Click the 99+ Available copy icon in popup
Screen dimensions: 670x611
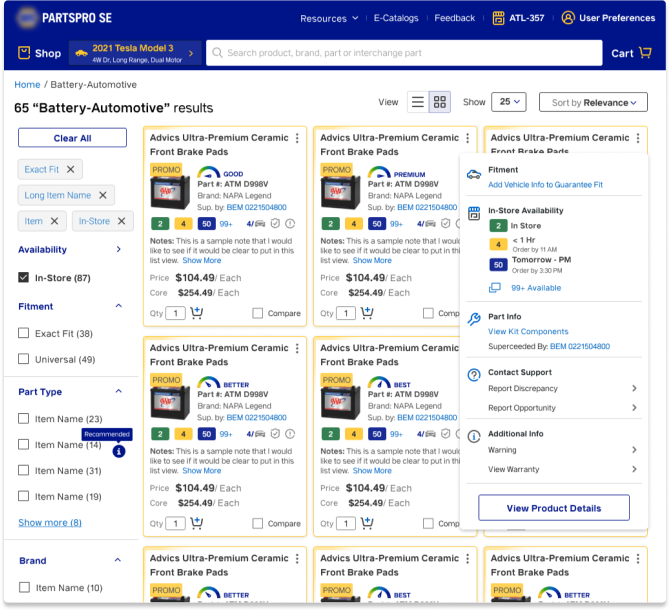click(495, 288)
